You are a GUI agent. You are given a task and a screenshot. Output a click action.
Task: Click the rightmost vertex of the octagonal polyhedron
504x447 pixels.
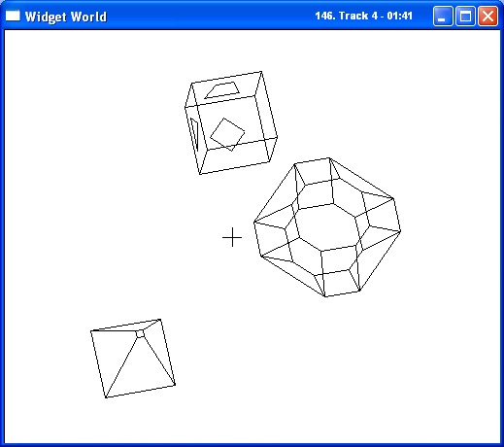[401, 231]
